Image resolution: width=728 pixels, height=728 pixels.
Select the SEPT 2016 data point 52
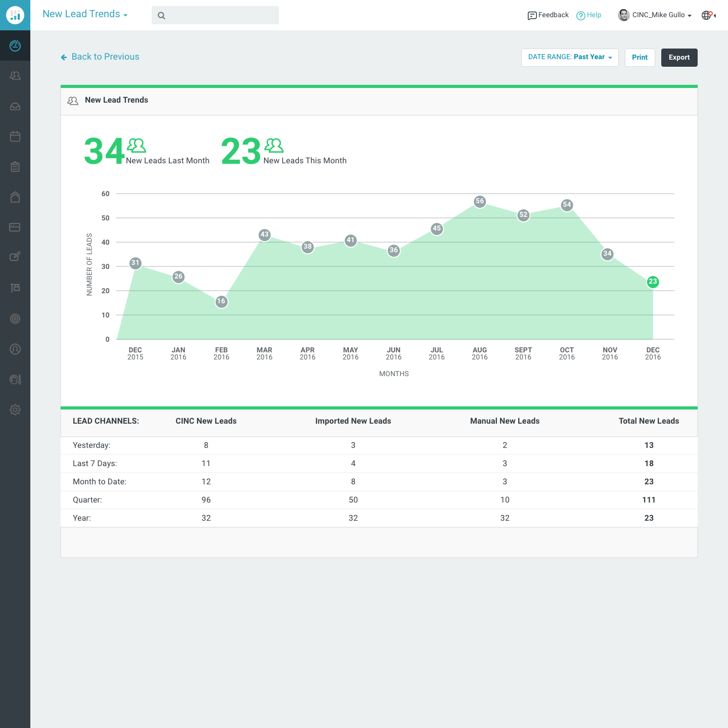pos(523,215)
